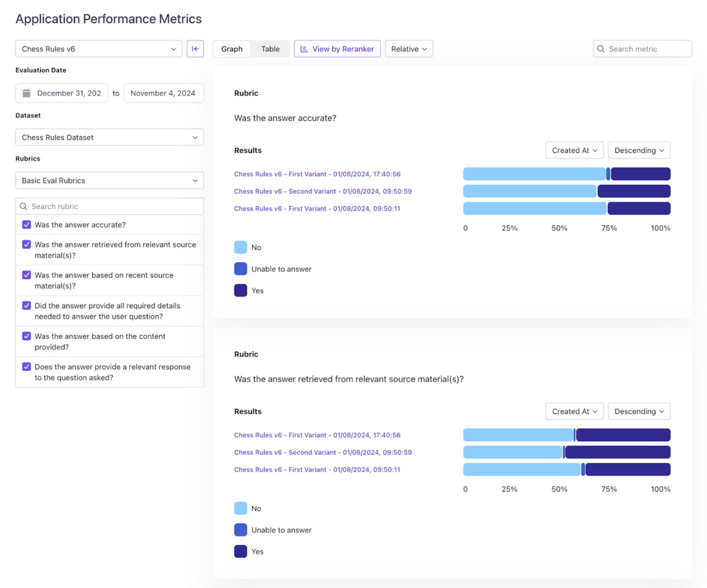Switch to the Graph tab
707x588 pixels.
coord(232,49)
